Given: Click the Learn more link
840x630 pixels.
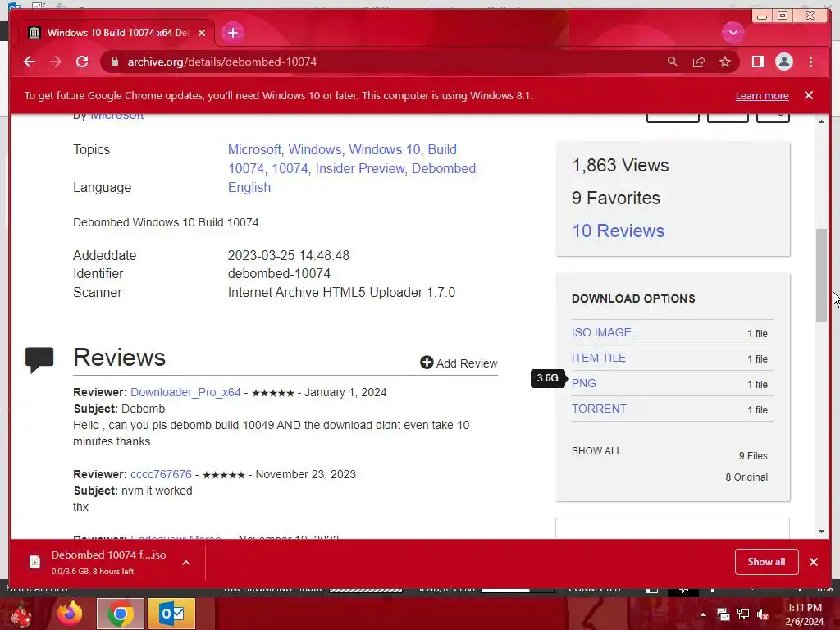Looking at the screenshot, I should coord(762,95).
